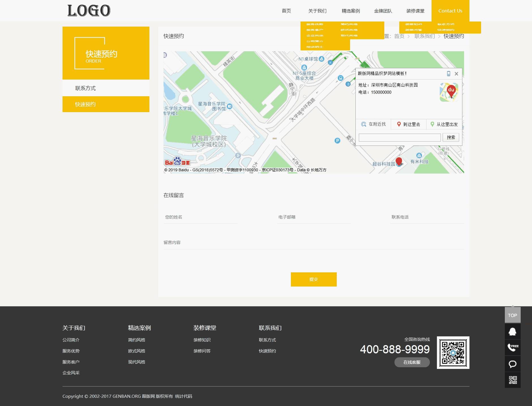Click the red location marker on map
This screenshot has height=406, width=532.
[x=399, y=161]
